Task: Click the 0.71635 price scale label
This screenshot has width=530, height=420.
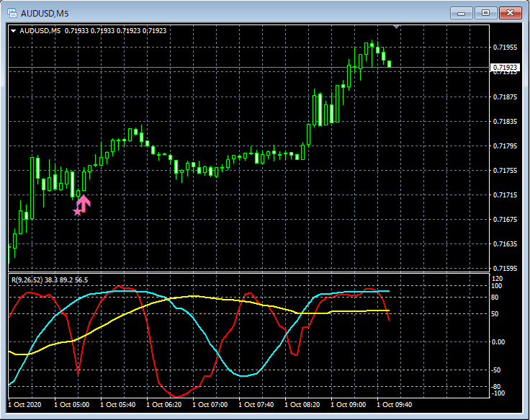Action: tap(505, 244)
